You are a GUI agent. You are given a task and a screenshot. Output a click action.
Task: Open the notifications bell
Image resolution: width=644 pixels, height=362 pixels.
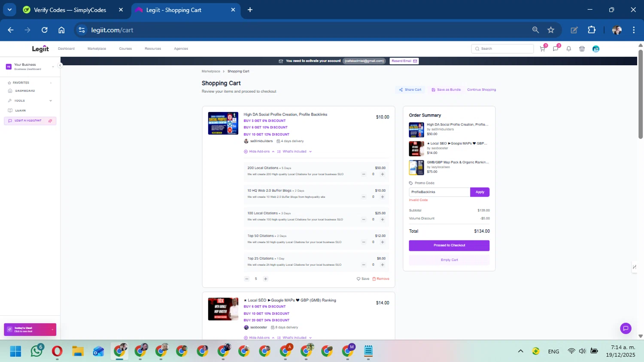569,49
